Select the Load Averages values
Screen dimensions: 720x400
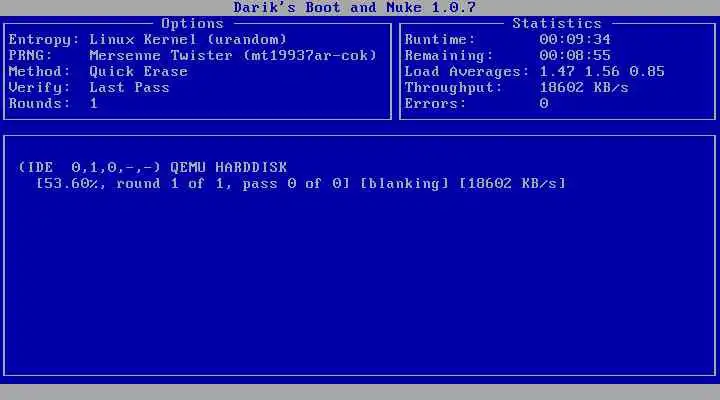pos(602,72)
